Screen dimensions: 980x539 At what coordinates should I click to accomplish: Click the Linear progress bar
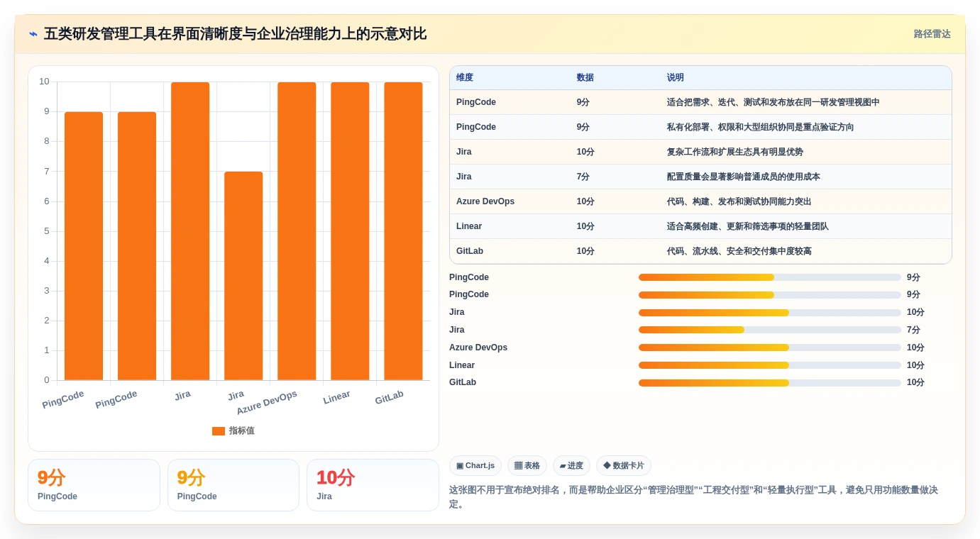point(770,365)
